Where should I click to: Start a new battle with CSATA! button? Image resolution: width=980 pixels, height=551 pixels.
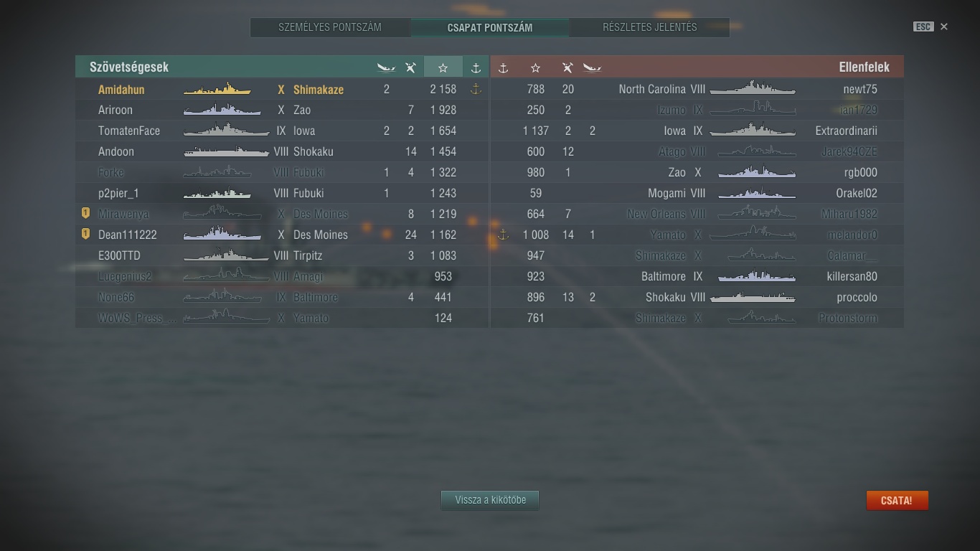pos(897,500)
